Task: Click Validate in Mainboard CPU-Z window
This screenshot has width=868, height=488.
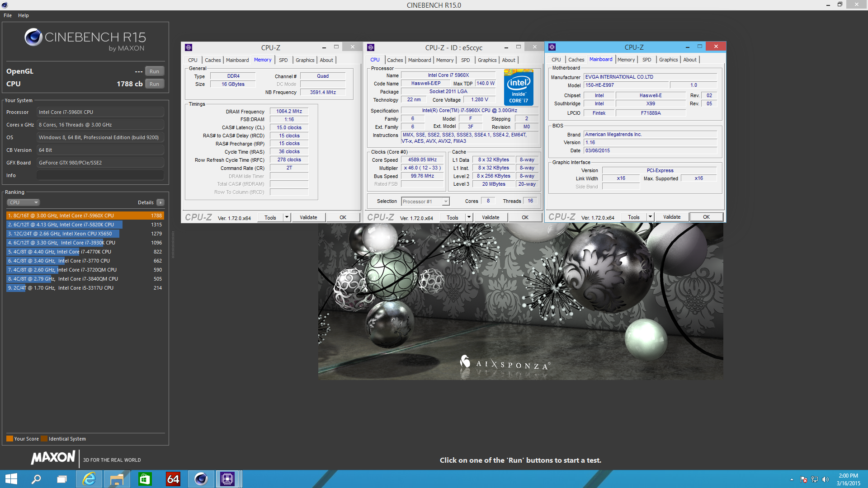Action: (x=672, y=217)
